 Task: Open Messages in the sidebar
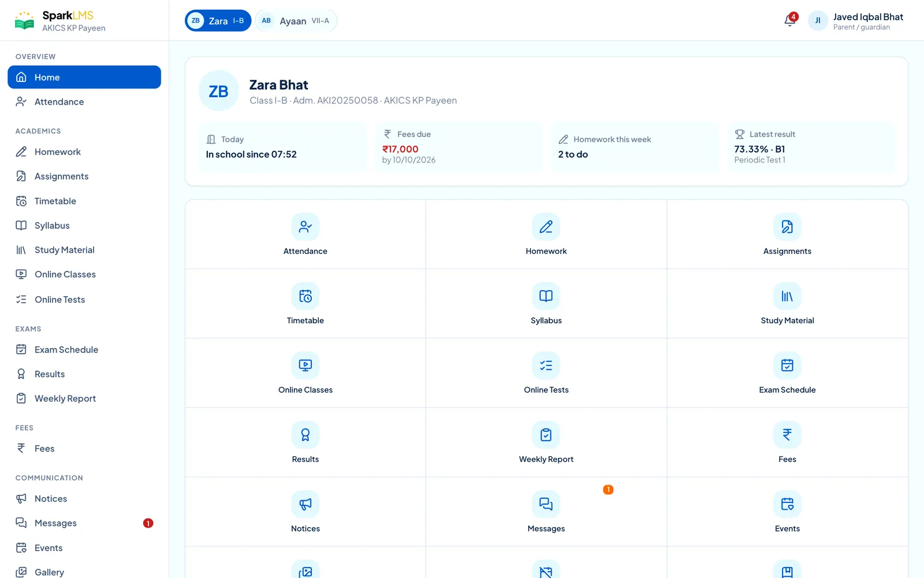(84, 523)
